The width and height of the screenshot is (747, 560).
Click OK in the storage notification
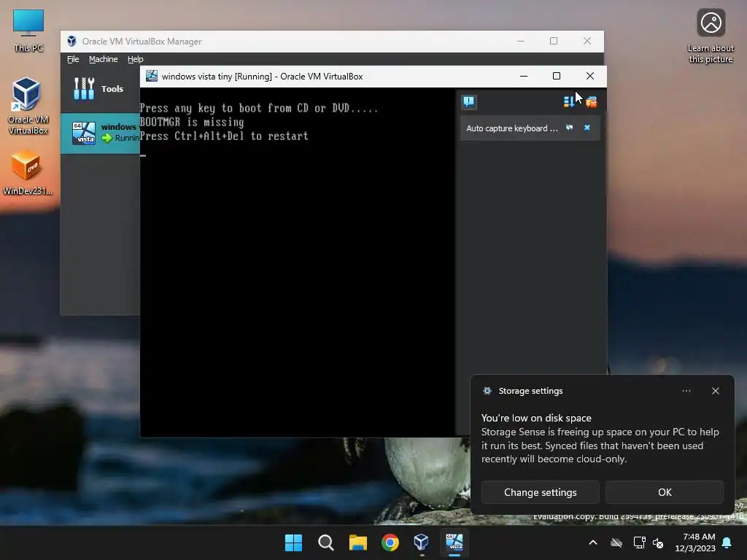pyautogui.click(x=665, y=492)
